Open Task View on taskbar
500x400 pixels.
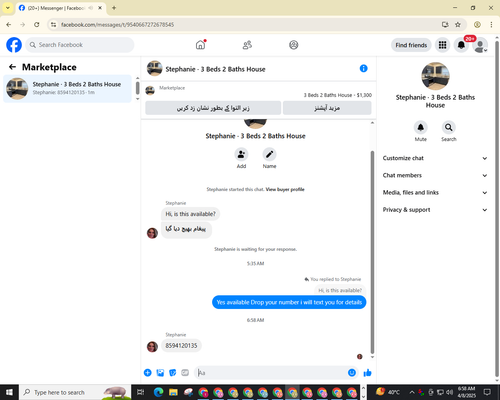pos(141,392)
